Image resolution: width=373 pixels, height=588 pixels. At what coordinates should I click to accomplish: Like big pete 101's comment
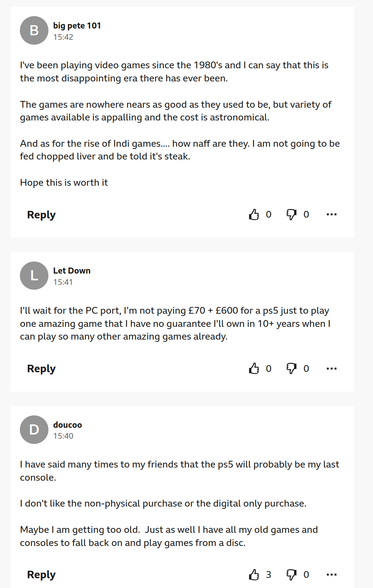(254, 215)
